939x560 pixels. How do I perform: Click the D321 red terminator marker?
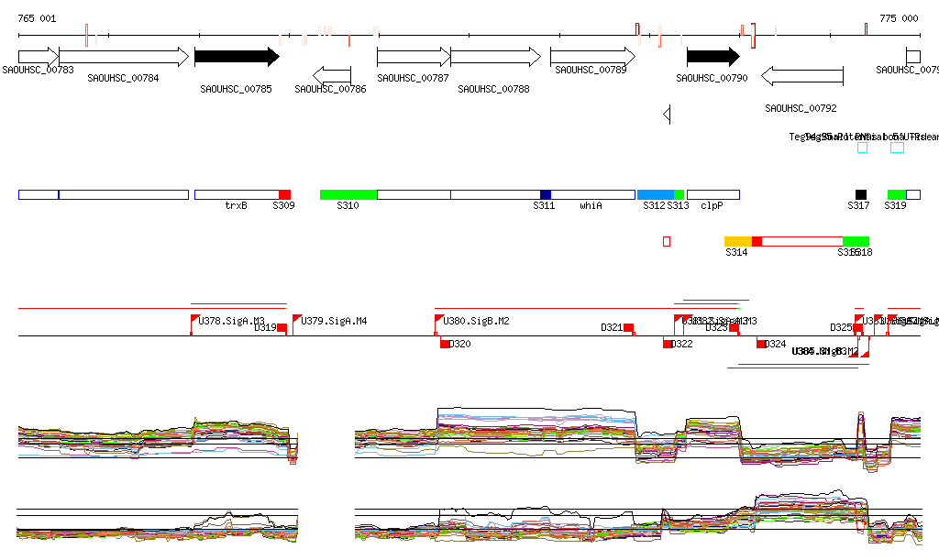click(629, 328)
